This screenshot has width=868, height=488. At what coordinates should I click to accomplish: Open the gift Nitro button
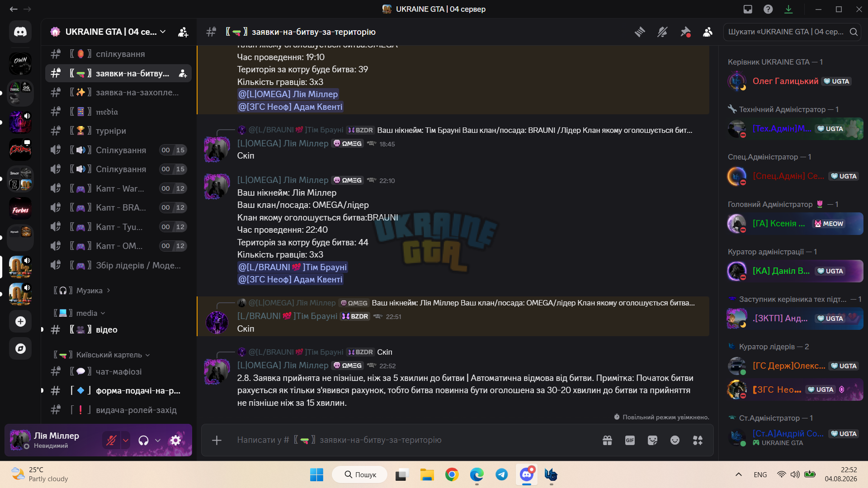pos(607,440)
